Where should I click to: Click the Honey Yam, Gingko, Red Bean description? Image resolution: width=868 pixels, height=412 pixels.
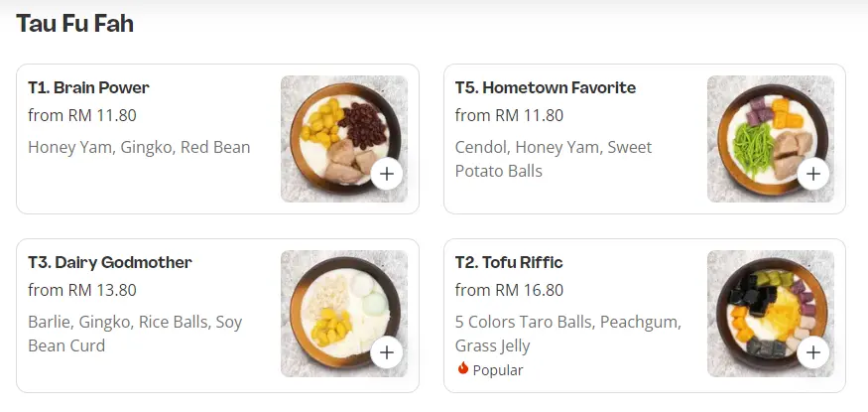[x=139, y=147]
